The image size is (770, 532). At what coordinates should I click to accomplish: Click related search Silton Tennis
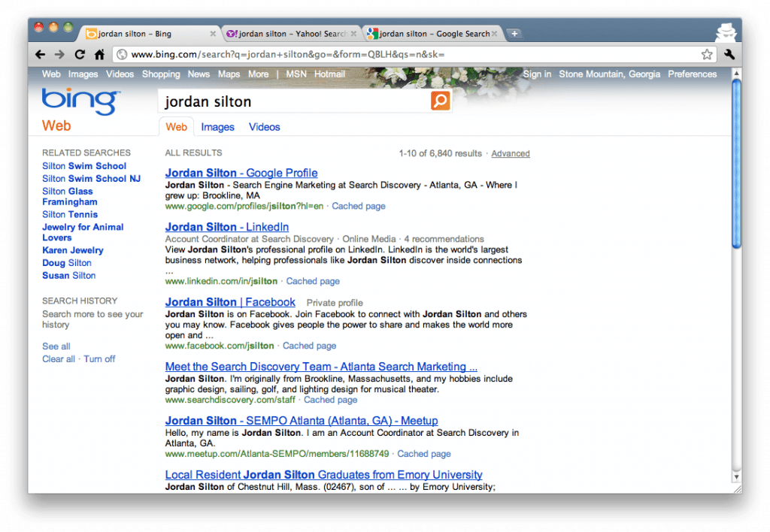click(x=70, y=214)
